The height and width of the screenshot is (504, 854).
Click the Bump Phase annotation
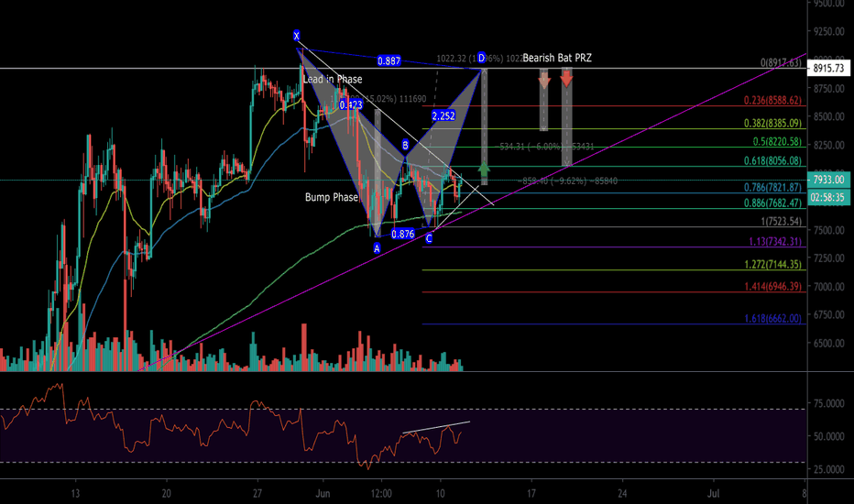point(332,197)
